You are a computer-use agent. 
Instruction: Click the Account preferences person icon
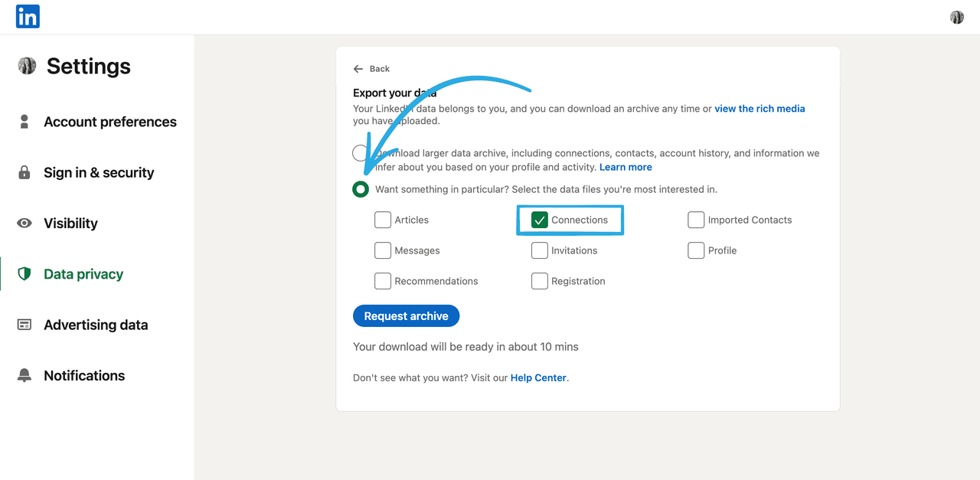(24, 122)
